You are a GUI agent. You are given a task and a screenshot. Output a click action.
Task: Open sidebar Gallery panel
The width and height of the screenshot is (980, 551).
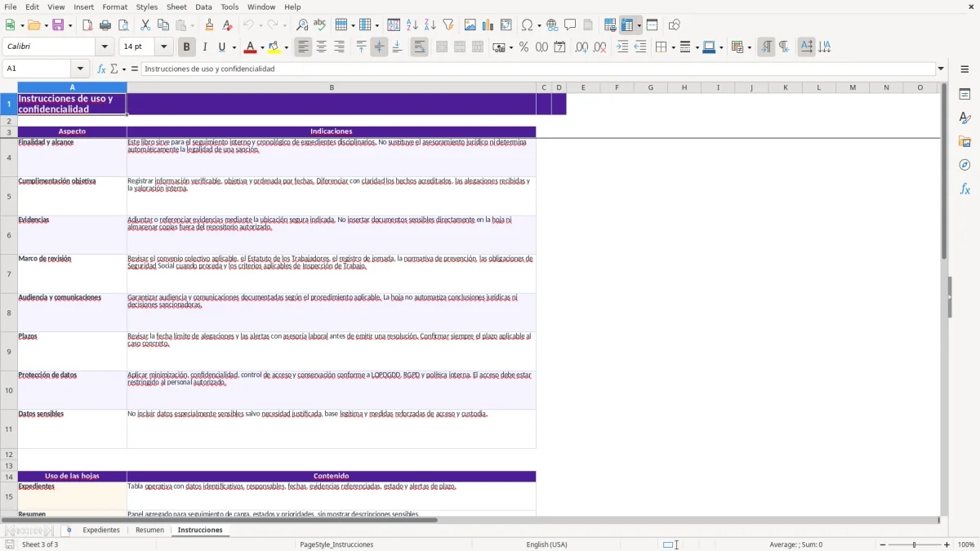964,141
